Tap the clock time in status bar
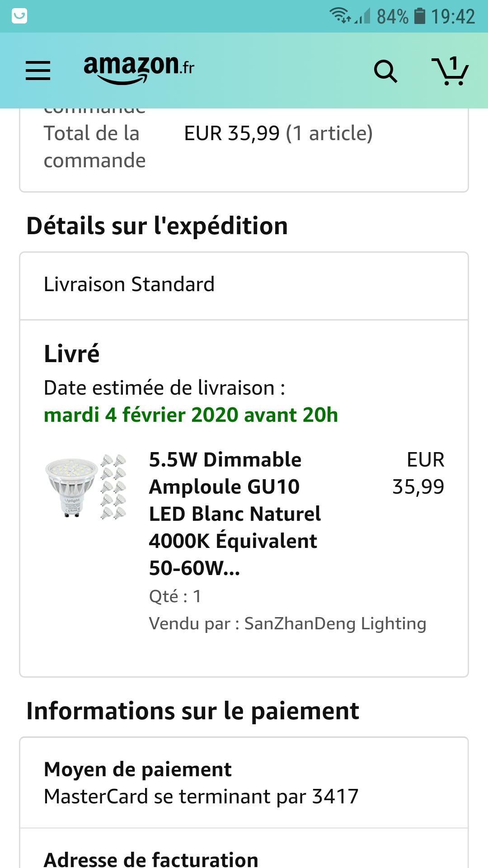The width and height of the screenshot is (488, 868). pyautogui.click(x=453, y=17)
